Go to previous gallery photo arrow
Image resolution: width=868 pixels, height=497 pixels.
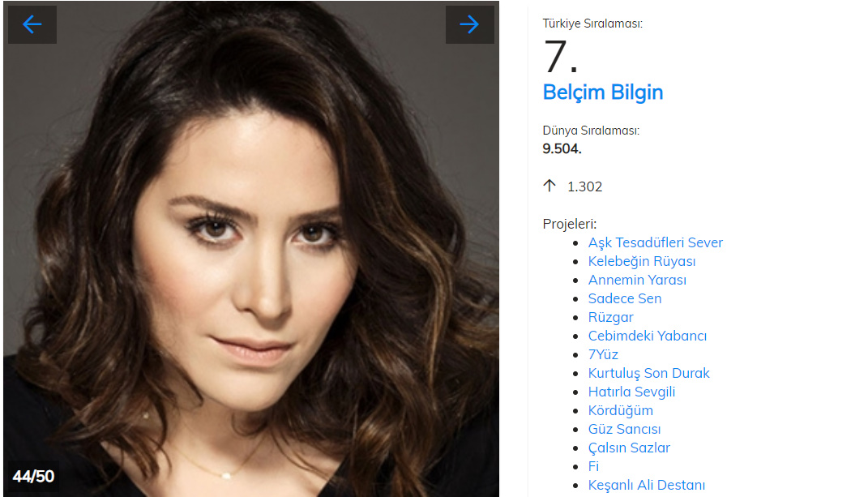tap(32, 24)
